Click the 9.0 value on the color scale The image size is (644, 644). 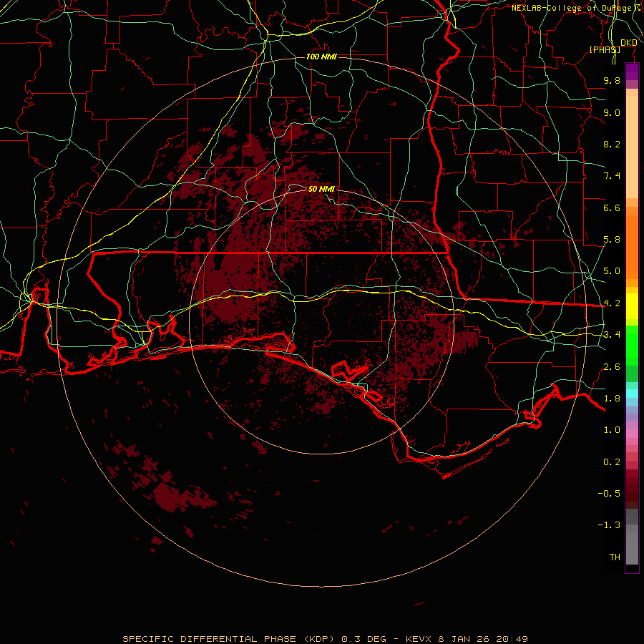point(612,112)
